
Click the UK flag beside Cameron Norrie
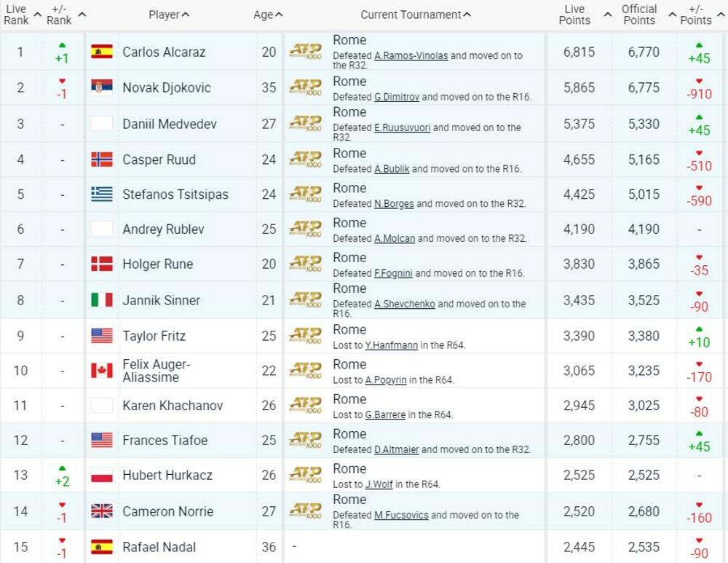pyautogui.click(x=102, y=511)
